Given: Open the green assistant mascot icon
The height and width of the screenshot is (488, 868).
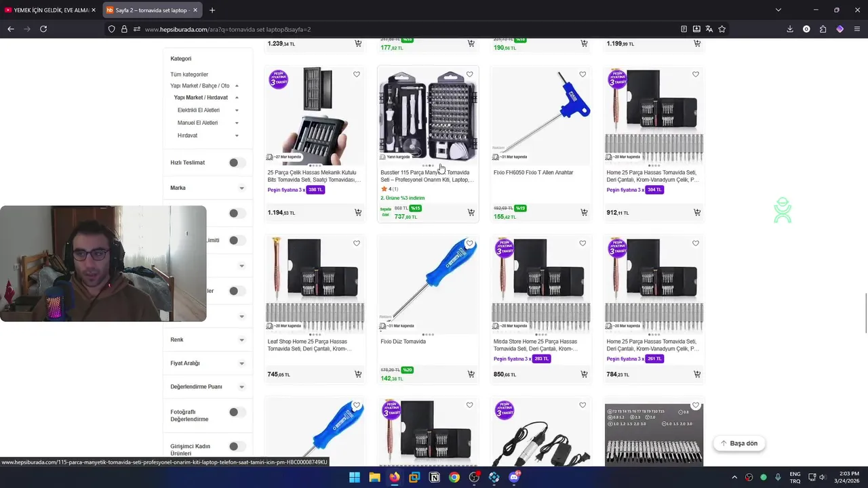Looking at the screenshot, I should click(783, 211).
